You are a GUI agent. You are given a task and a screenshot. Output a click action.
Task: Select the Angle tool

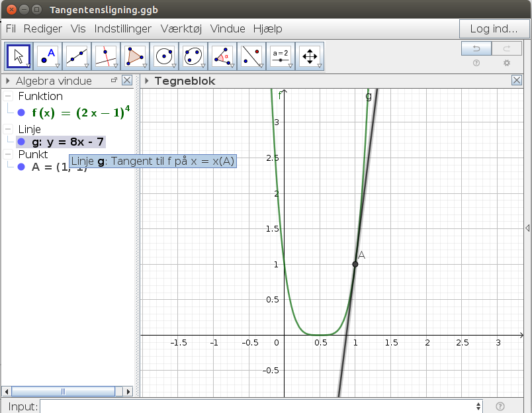[x=222, y=56]
